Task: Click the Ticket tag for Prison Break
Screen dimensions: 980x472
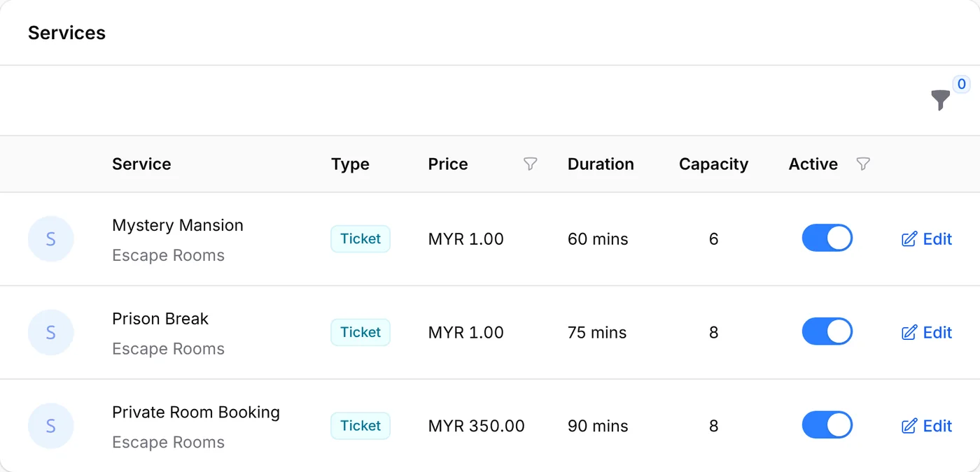Action: (360, 332)
